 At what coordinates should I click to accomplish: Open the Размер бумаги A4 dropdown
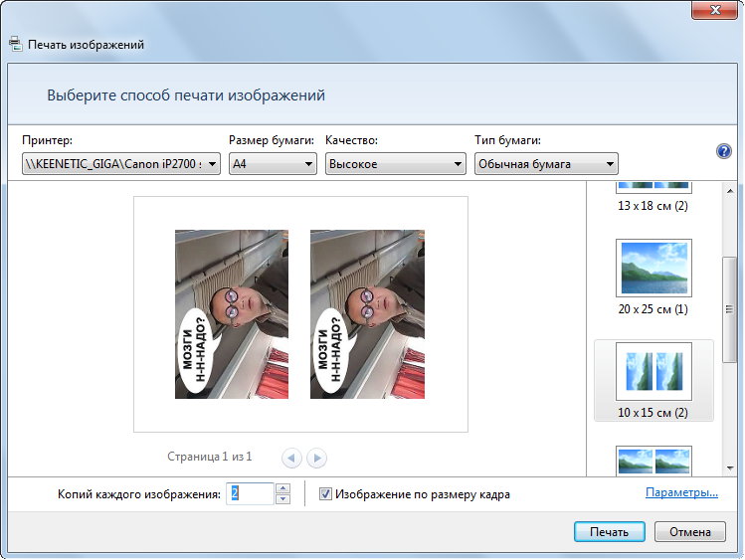[x=273, y=164]
